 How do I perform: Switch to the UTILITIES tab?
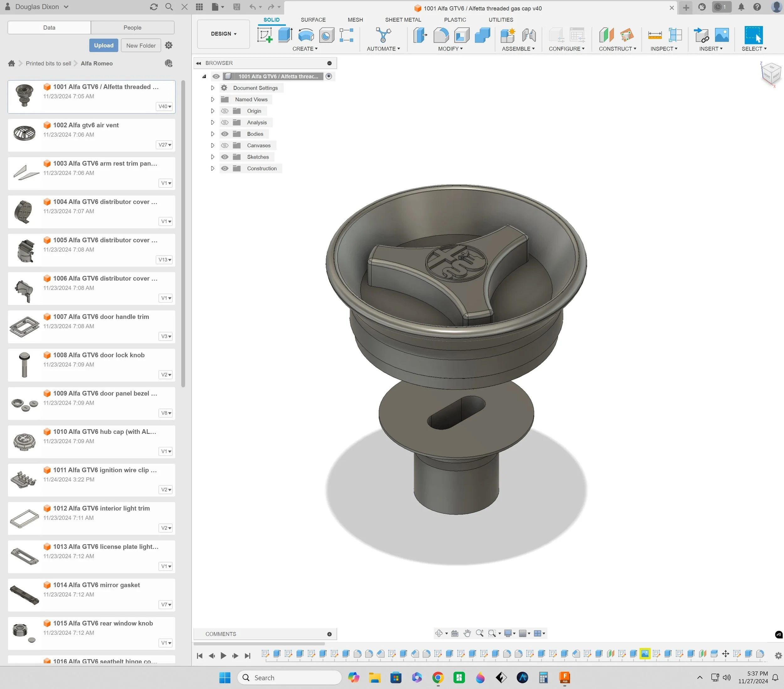[501, 19]
